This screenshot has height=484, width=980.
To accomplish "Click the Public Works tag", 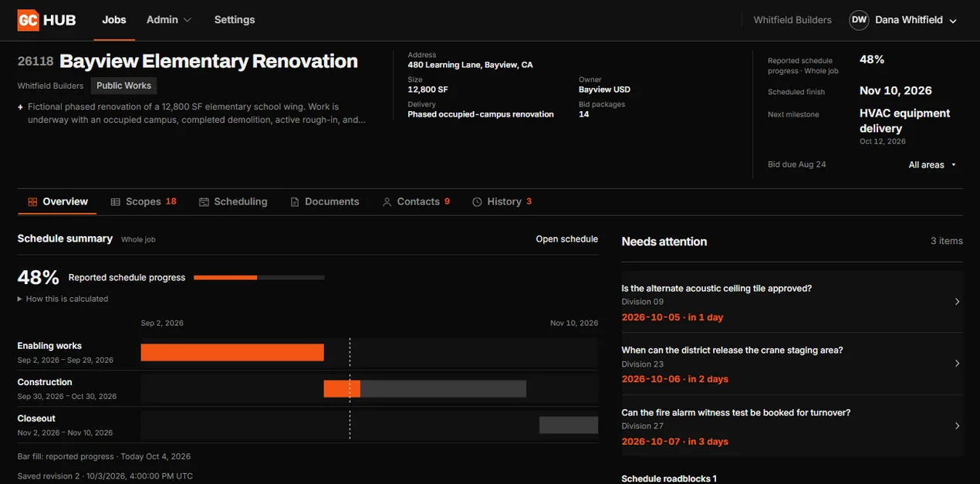I will (124, 86).
